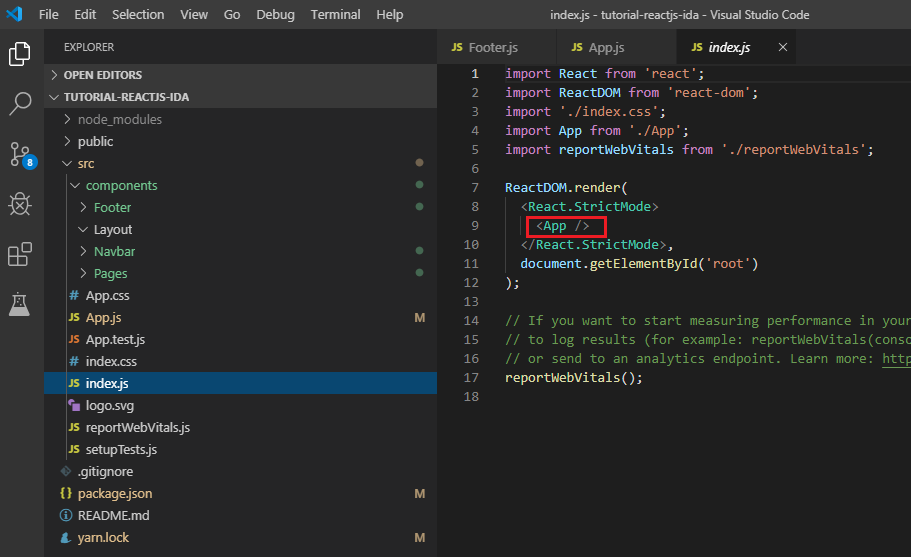Image resolution: width=911 pixels, height=557 pixels.
Task: Open the Test beaker view icon
Action: [x=19, y=304]
